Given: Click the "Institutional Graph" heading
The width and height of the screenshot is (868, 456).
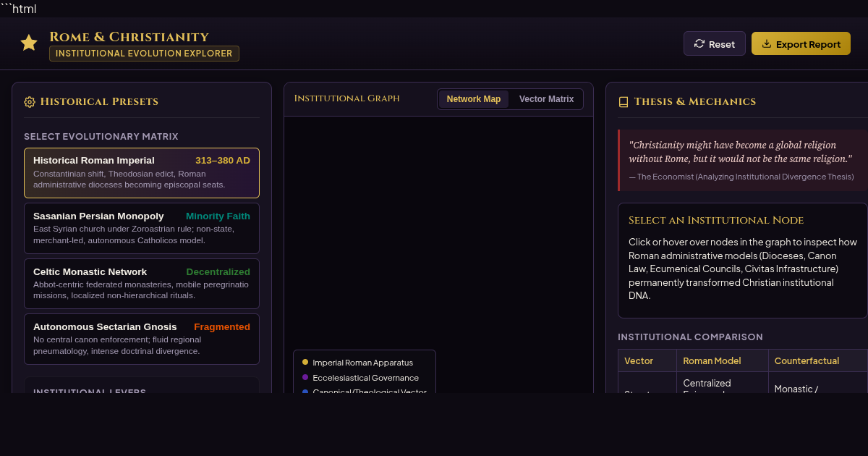Looking at the screenshot, I should point(347,98).
